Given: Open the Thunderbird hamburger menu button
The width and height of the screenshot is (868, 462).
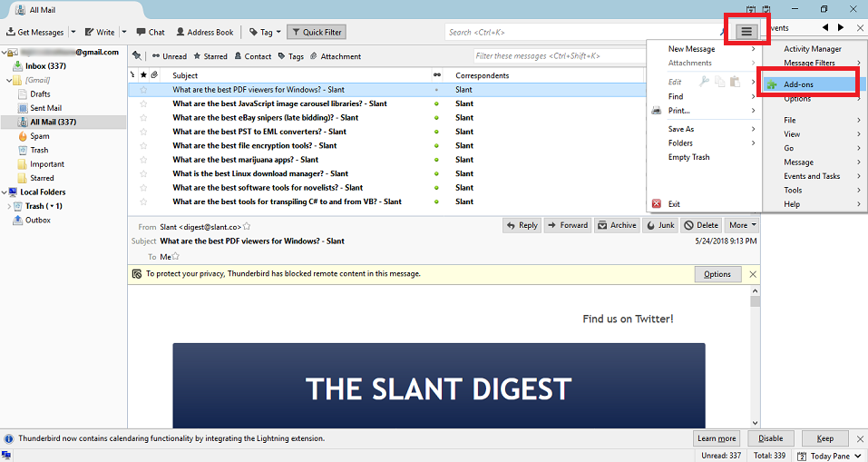Looking at the screenshot, I should click(746, 32).
